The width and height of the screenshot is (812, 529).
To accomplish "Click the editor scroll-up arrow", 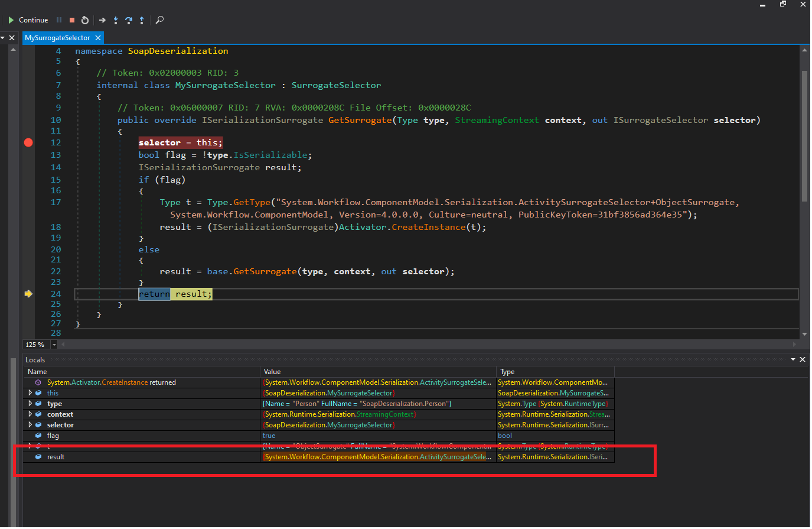I will click(x=804, y=50).
